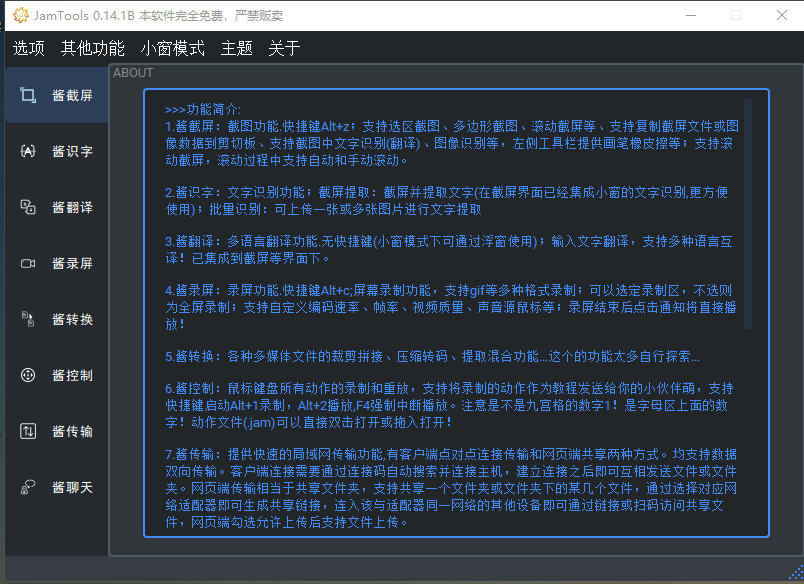The image size is (804, 584).
Task: Click the 酱传输 transfer arrows icon
Action: click(x=28, y=431)
